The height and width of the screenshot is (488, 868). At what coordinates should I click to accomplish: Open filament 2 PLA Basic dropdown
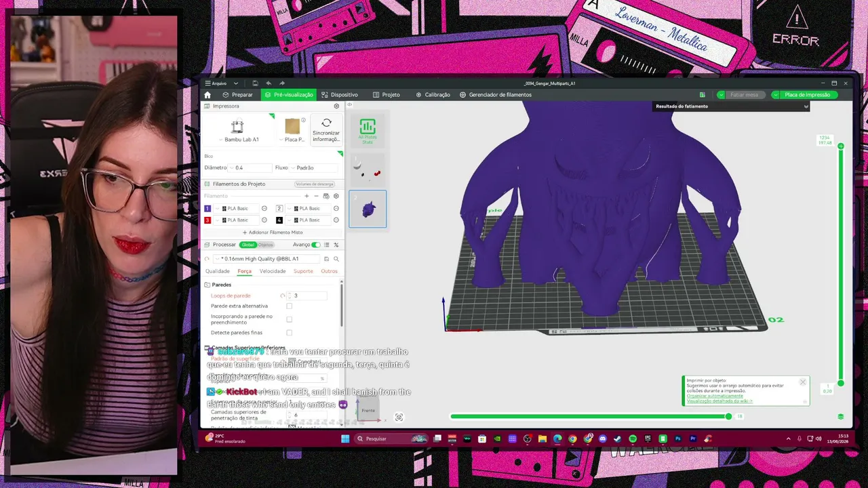(x=309, y=209)
